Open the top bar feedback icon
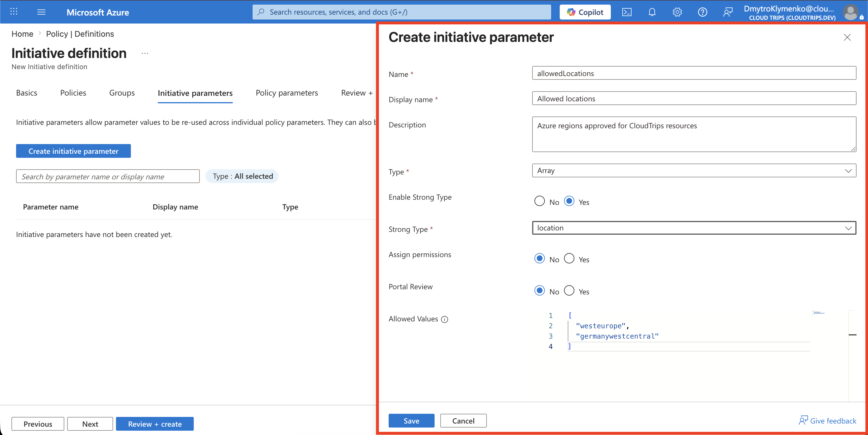Screen dimensions: 868x435 tap(728, 12)
